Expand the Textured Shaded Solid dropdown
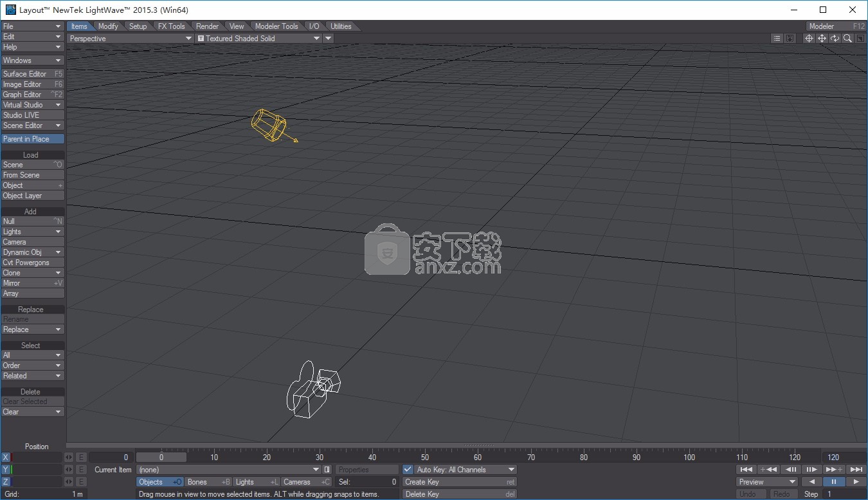The width and height of the screenshot is (868, 500). pos(258,39)
